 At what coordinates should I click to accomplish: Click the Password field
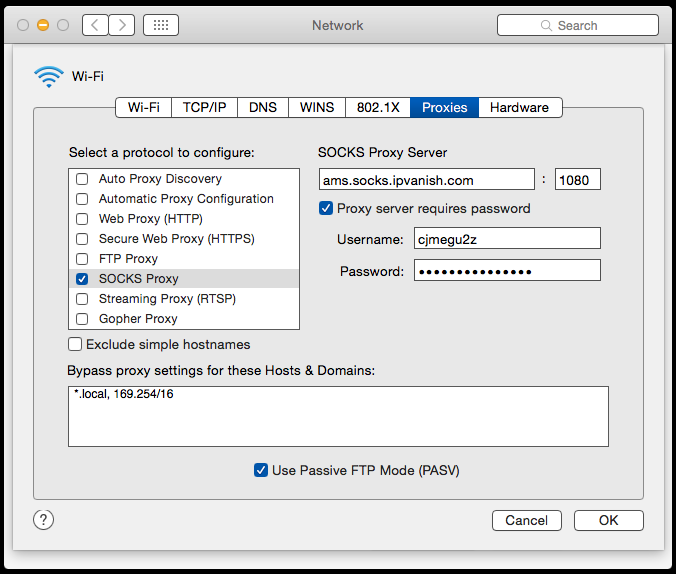click(507, 270)
